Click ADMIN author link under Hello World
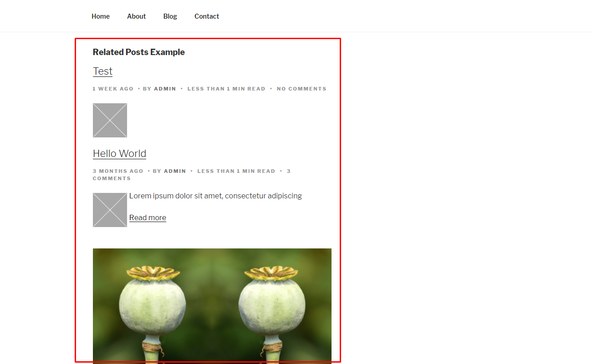592x364 pixels. (175, 171)
